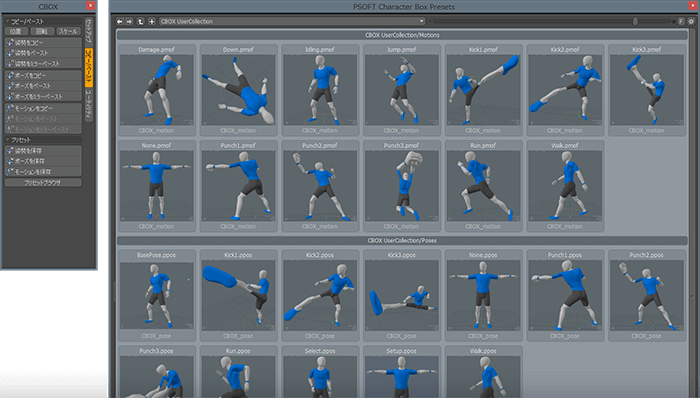The image size is (700, 398).
Task: Select the Select.ppos pose preset
Action: (x=320, y=372)
